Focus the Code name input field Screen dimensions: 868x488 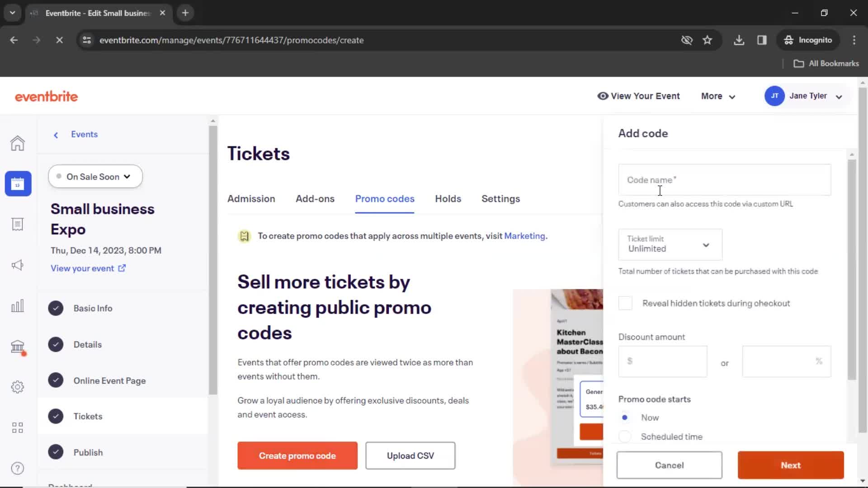coord(724,180)
